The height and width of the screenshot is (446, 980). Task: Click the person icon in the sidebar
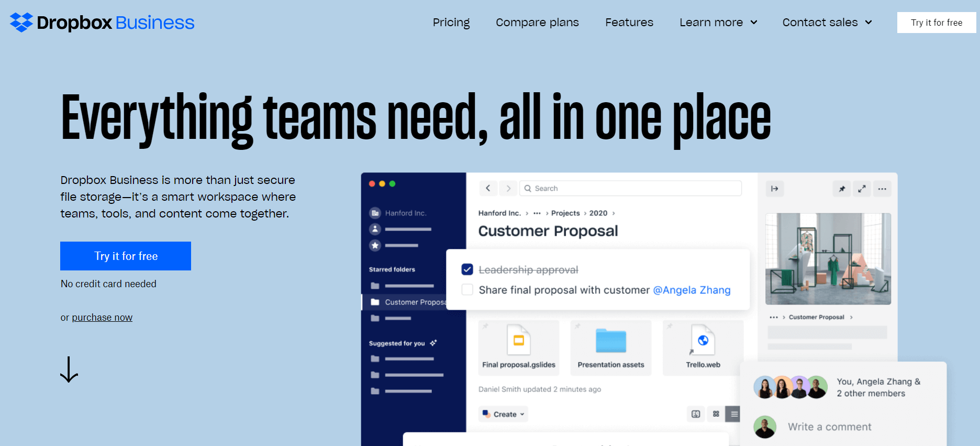click(x=375, y=229)
